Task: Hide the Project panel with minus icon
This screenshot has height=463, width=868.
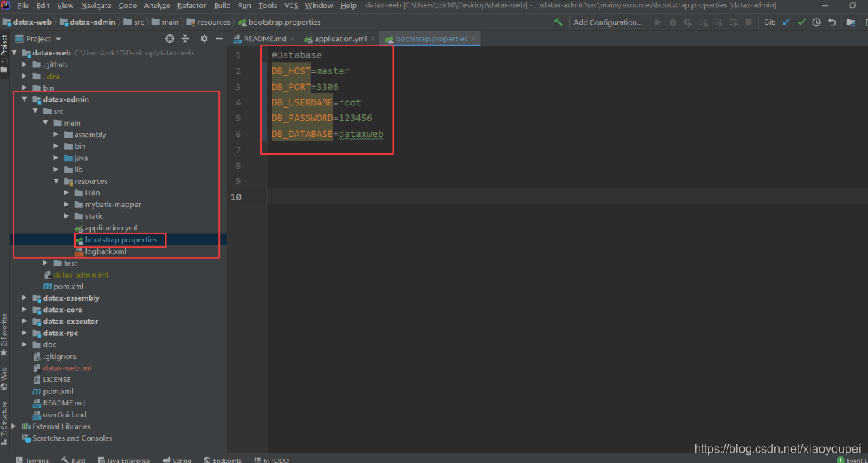Action: [x=219, y=39]
